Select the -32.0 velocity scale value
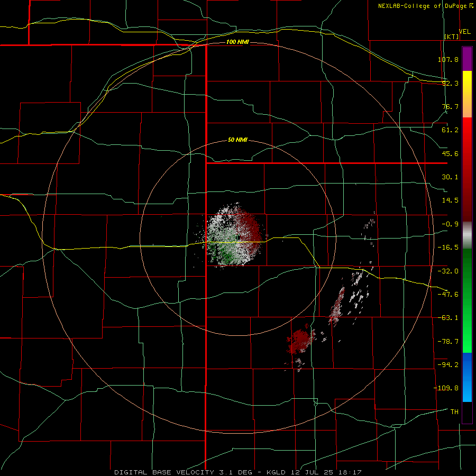Screen dimensions: 476x476 (x=448, y=271)
